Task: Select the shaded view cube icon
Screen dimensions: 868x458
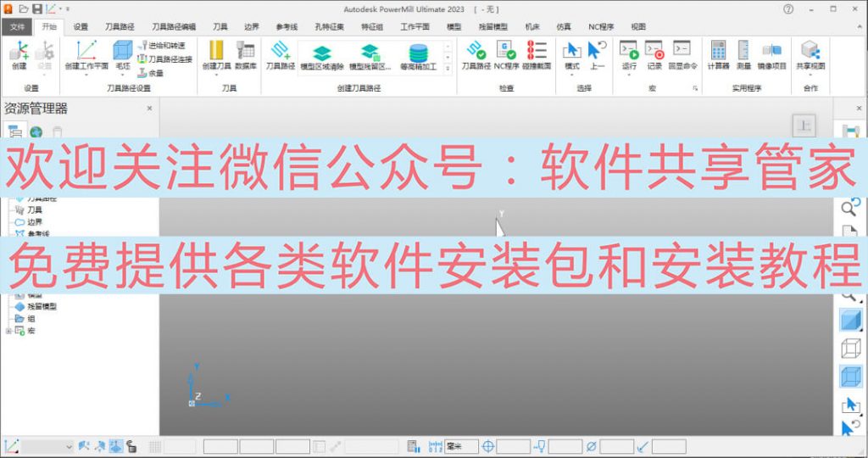Action: pos(851,321)
